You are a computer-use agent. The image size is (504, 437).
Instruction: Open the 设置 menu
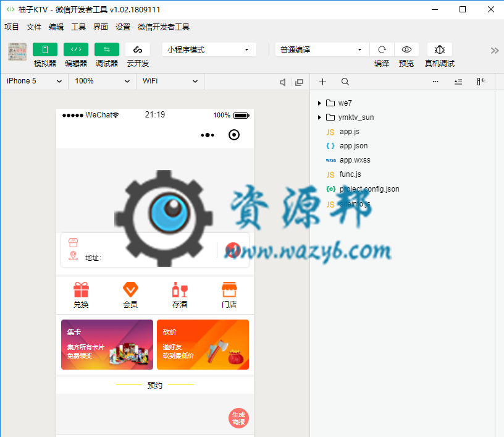point(123,27)
